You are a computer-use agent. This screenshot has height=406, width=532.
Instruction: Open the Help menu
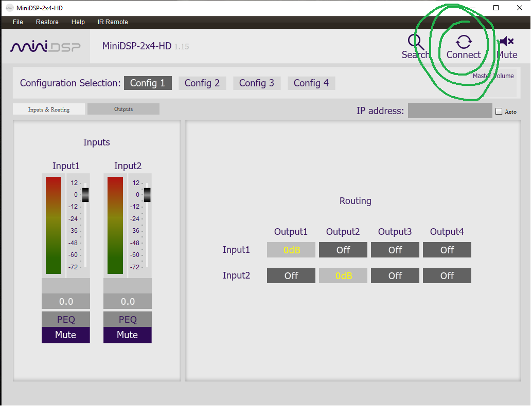(x=78, y=22)
